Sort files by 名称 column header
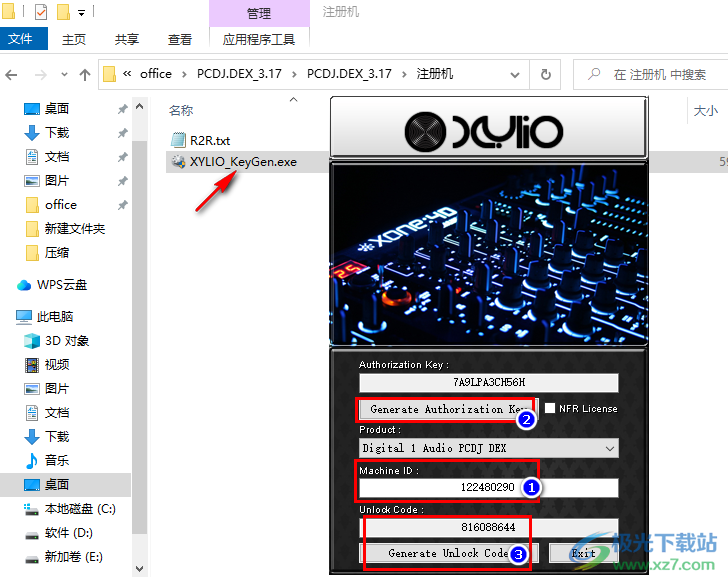 (x=181, y=111)
